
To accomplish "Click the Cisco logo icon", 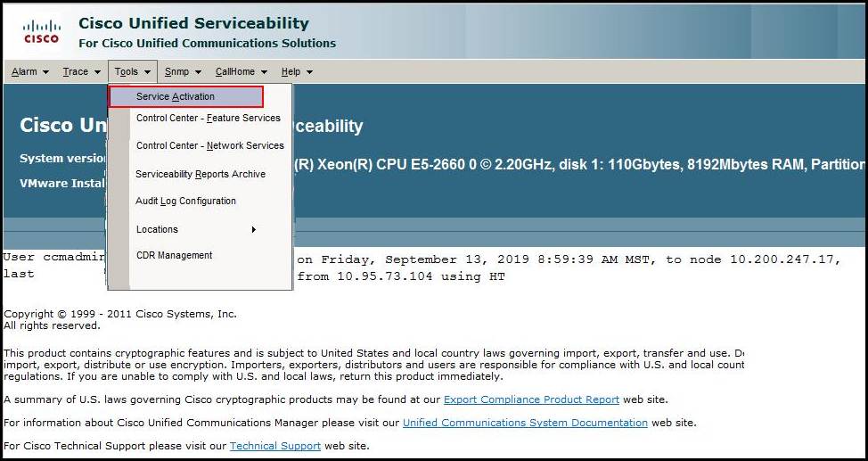I will coord(41,31).
